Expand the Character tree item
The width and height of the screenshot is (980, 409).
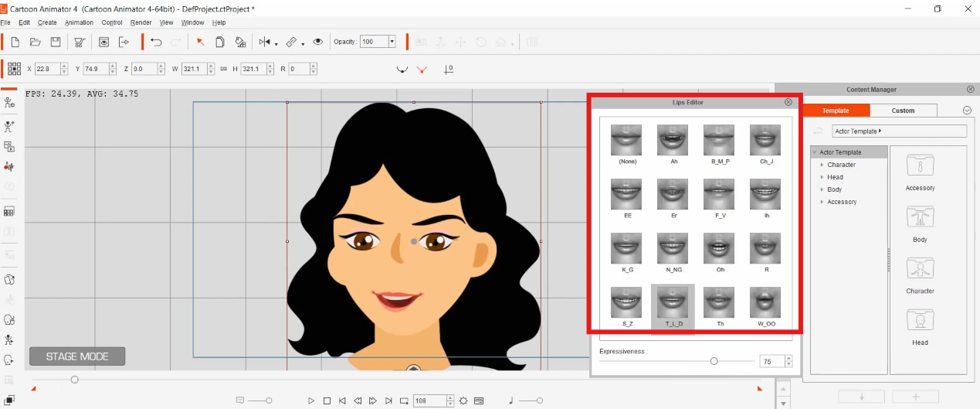coord(822,165)
